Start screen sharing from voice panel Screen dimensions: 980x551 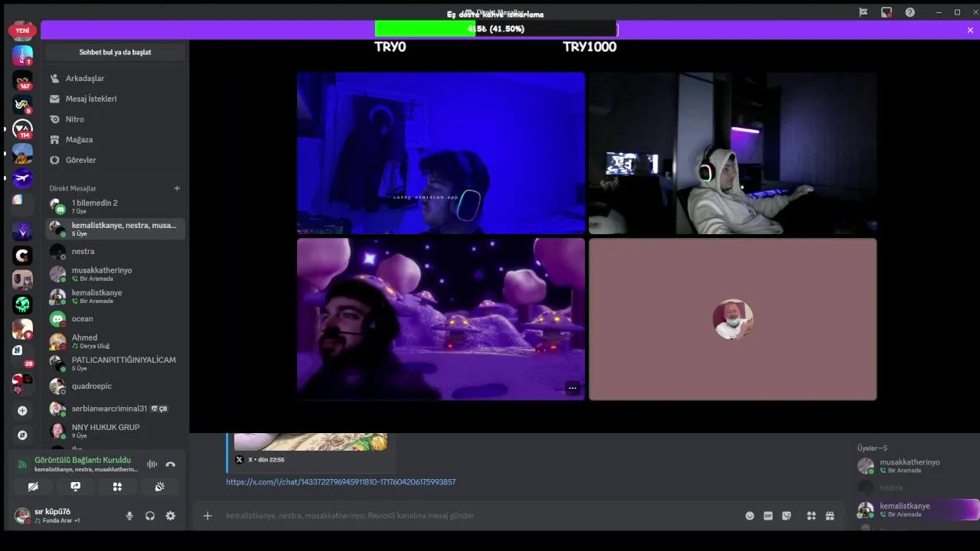click(75, 486)
